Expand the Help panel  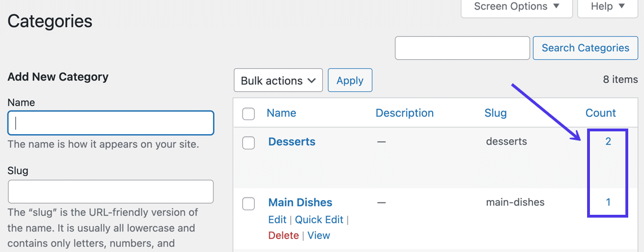tap(607, 7)
